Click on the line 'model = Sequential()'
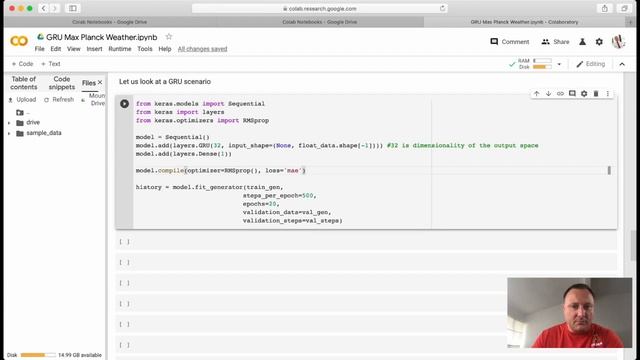 pos(173,137)
